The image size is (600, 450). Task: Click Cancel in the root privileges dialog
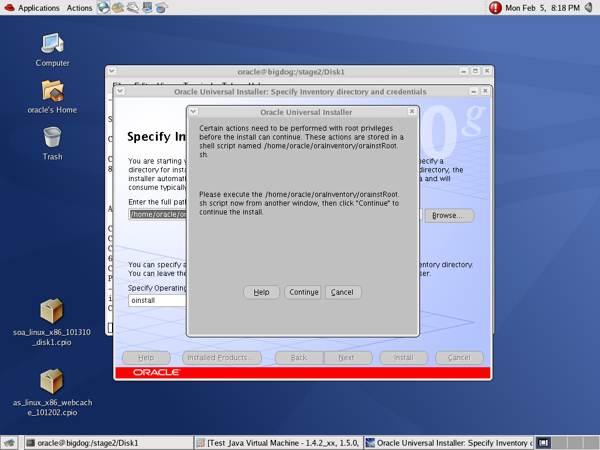coord(343,292)
